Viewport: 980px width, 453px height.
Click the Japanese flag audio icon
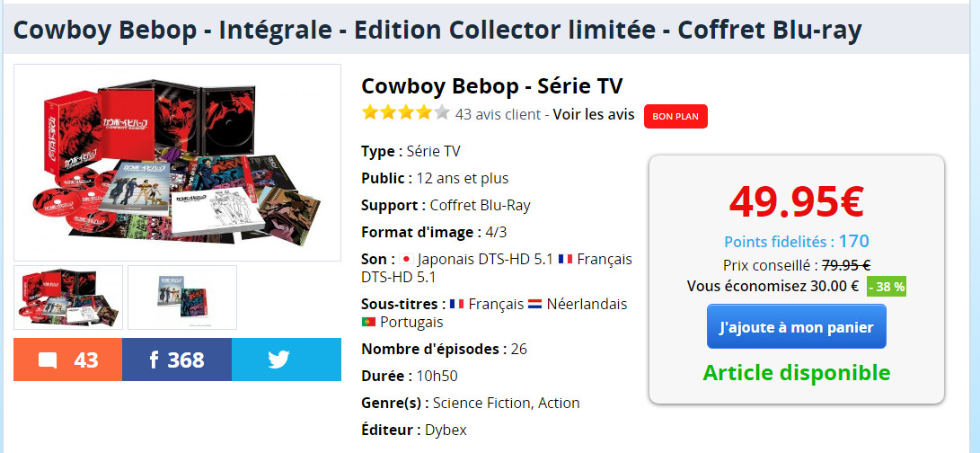(x=406, y=259)
